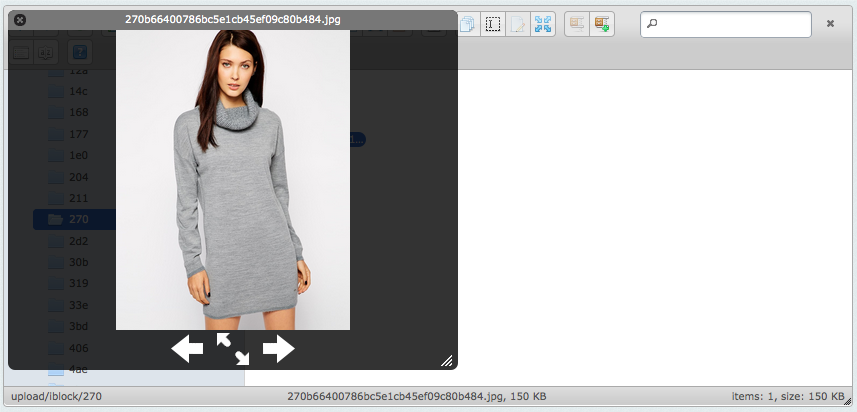Click the edit file toolbar icon
The height and width of the screenshot is (412, 857).
coord(518,25)
